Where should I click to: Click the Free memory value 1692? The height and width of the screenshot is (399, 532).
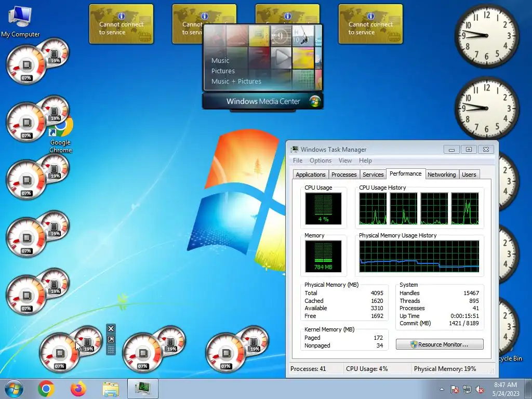point(377,316)
